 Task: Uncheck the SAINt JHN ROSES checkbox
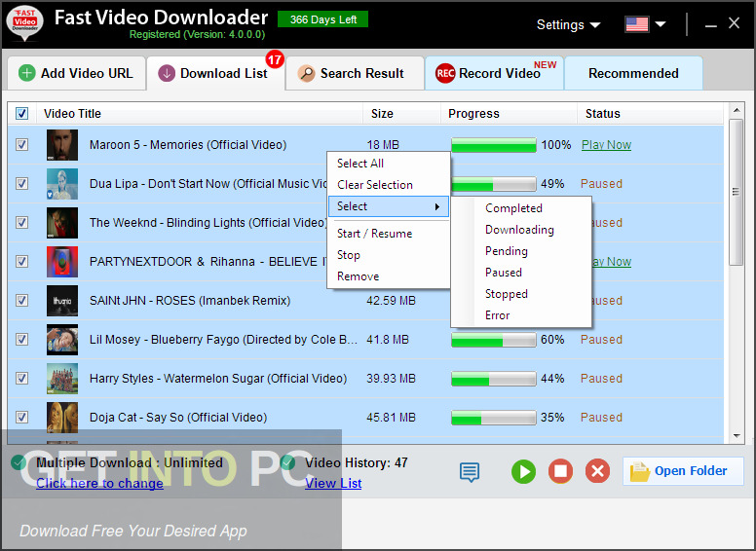21,301
